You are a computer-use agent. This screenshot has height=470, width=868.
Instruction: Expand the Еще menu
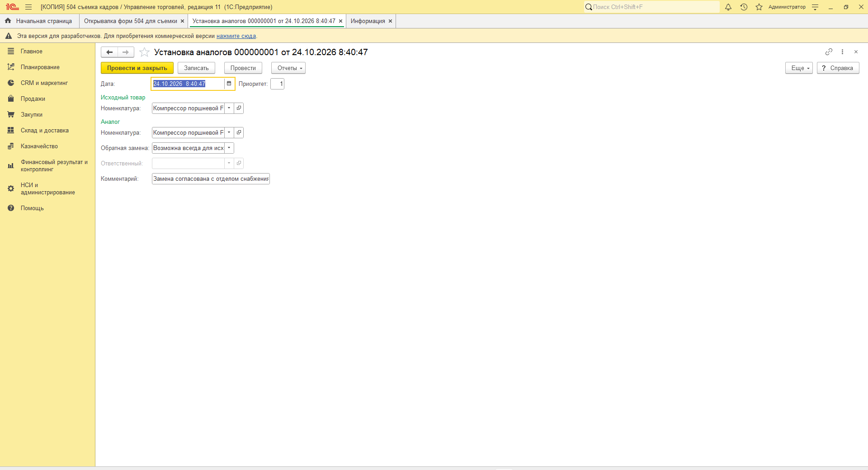click(x=799, y=68)
